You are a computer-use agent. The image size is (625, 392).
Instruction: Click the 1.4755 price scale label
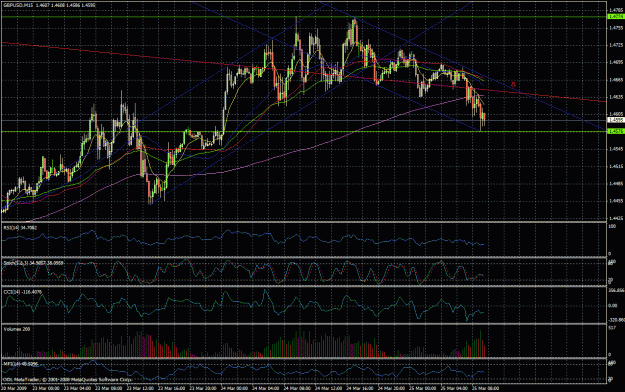pos(616,28)
